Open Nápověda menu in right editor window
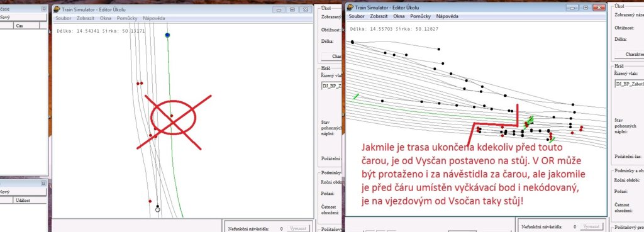 [x=447, y=16]
